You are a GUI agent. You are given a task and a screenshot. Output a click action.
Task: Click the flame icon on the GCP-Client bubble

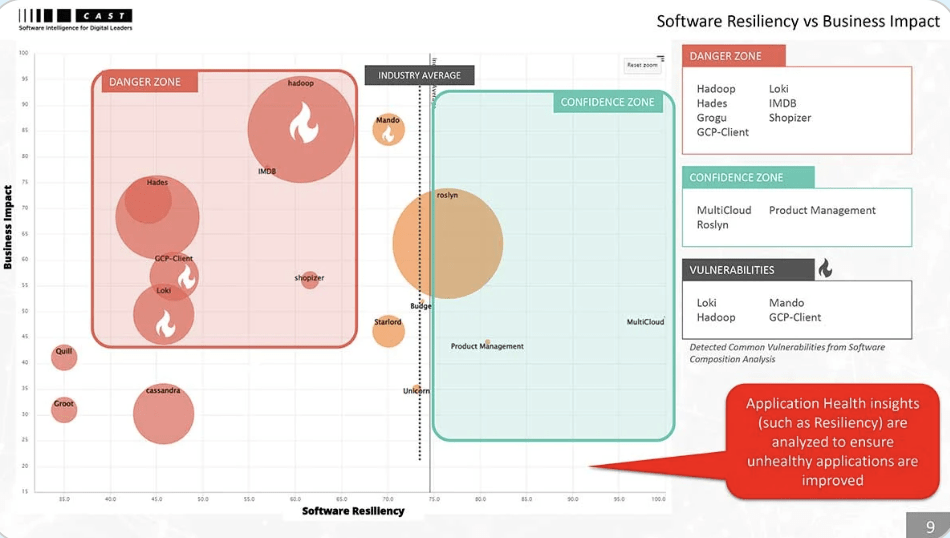tap(187, 277)
